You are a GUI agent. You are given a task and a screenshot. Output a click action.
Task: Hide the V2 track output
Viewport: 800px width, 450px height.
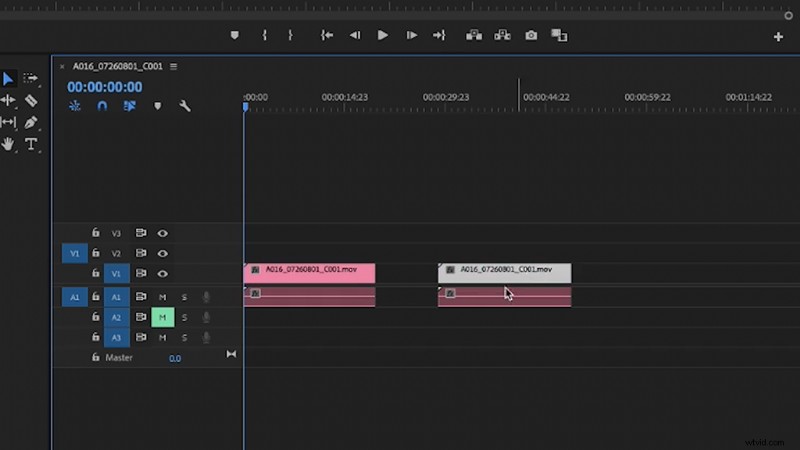pyautogui.click(x=162, y=253)
